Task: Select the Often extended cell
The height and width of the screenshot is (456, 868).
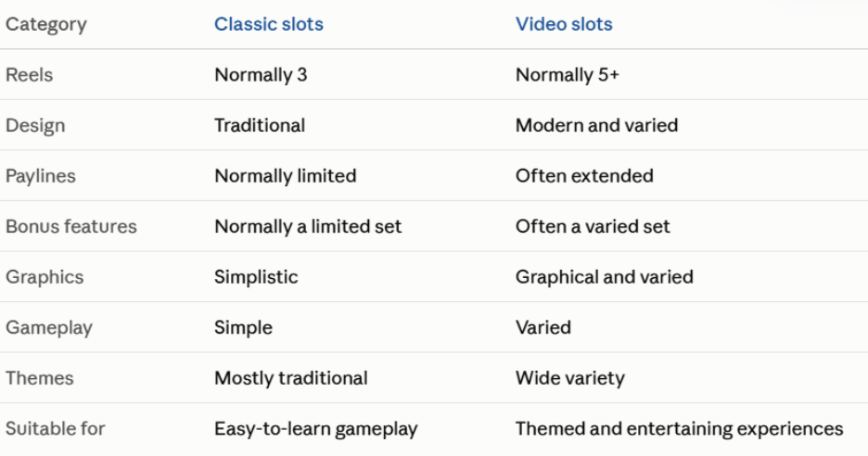Action: [x=584, y=175]
